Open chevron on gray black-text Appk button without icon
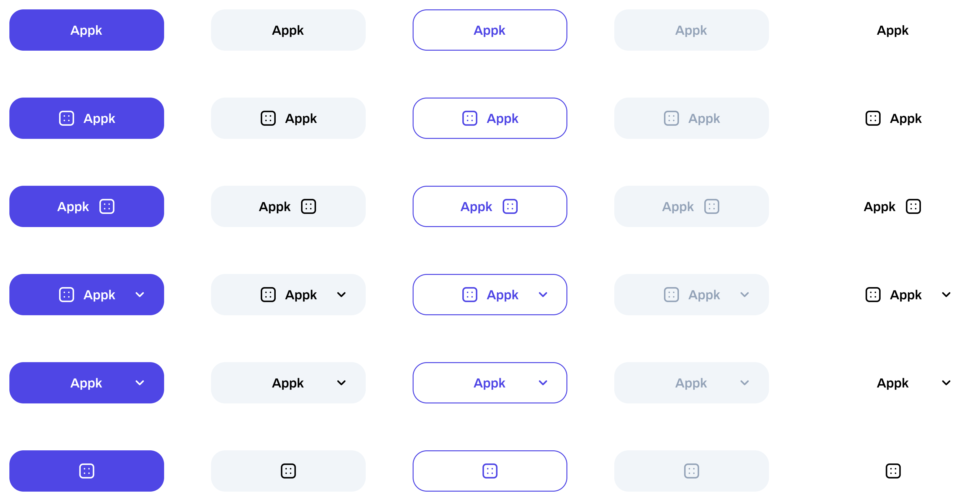 (x=341, y=382)
